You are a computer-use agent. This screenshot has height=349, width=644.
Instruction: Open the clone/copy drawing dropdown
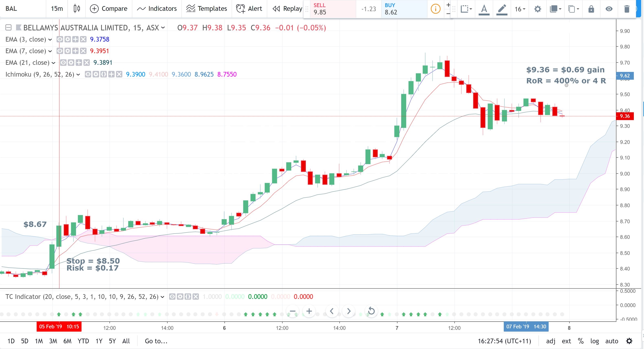click(574, 9)
